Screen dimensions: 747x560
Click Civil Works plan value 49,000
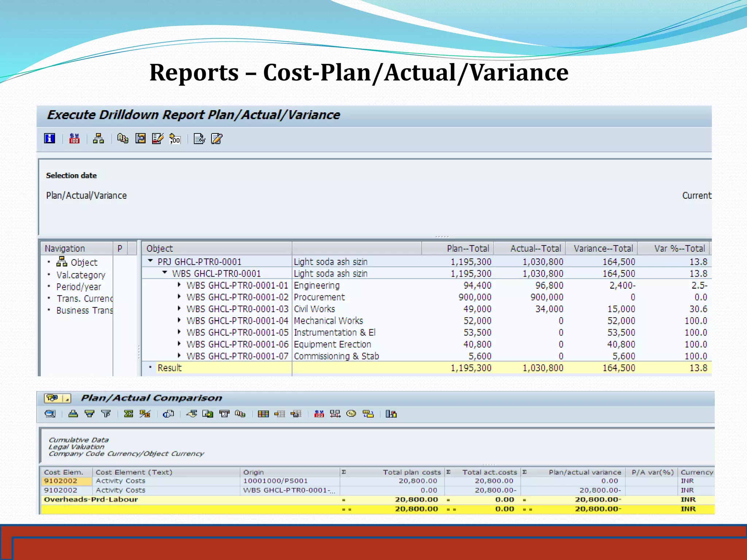click(x=477, y=309)
